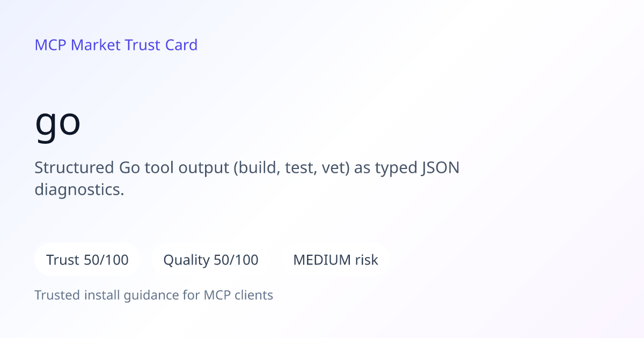Click the word "diagnostics." in the description
Screen dimensions: 644x338
tap(79, 190)
